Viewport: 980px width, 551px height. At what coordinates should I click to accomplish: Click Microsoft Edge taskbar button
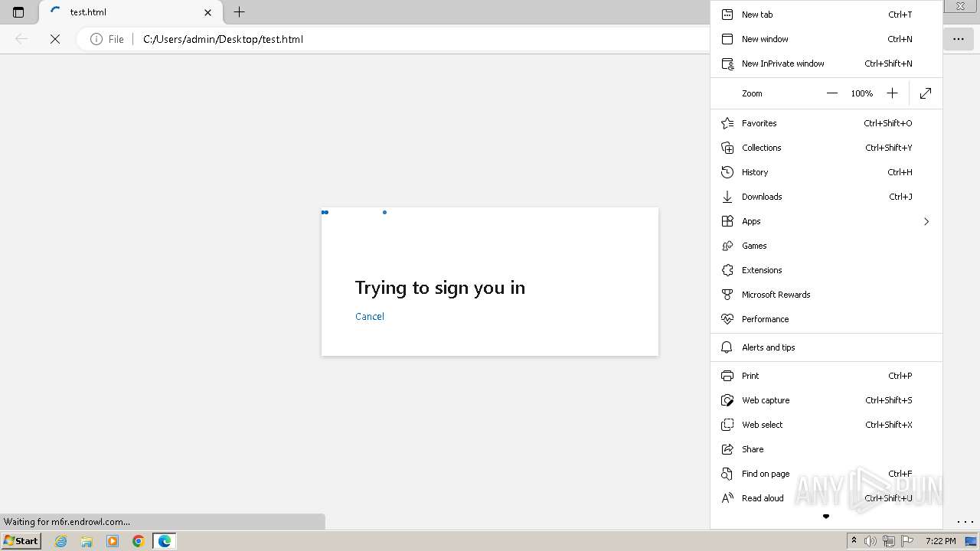(x=165, y=541)
